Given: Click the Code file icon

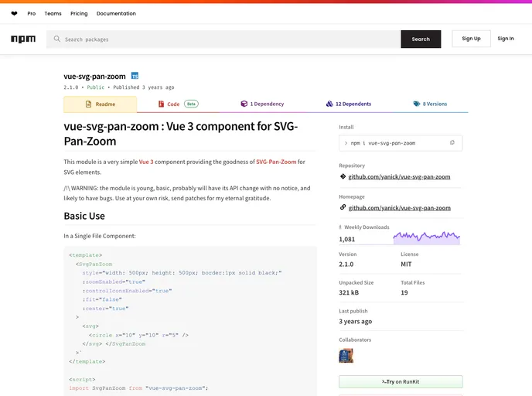Looking at the screenshot, I should coord(161,104).
